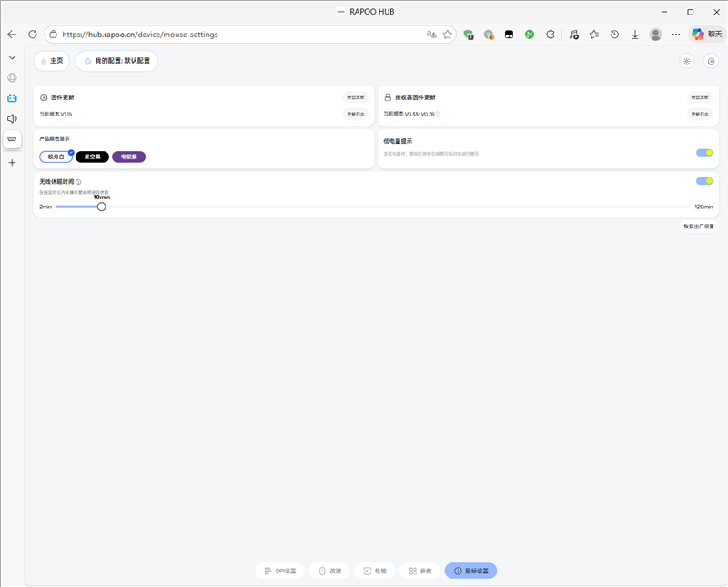Reload the RAPOO HUB page
Viewport: 728px width, 587px height.
click(33, 35)
